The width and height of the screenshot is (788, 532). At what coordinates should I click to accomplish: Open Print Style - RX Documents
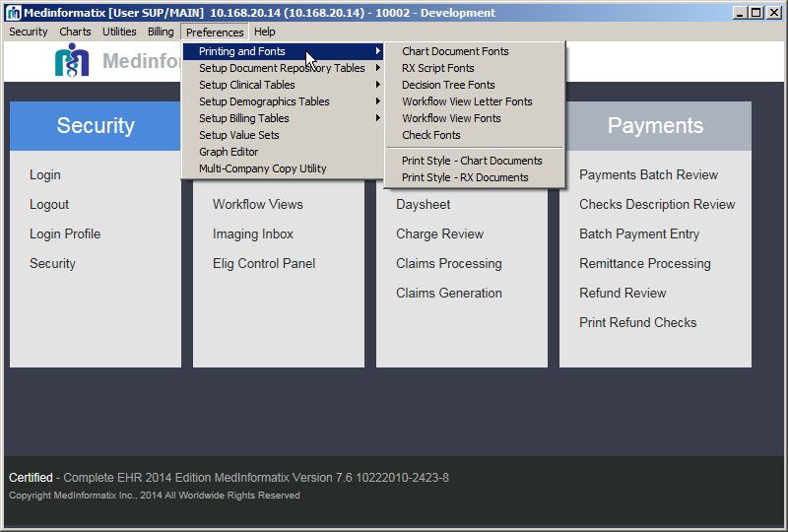pyautogui.click(x=475, y=177)
